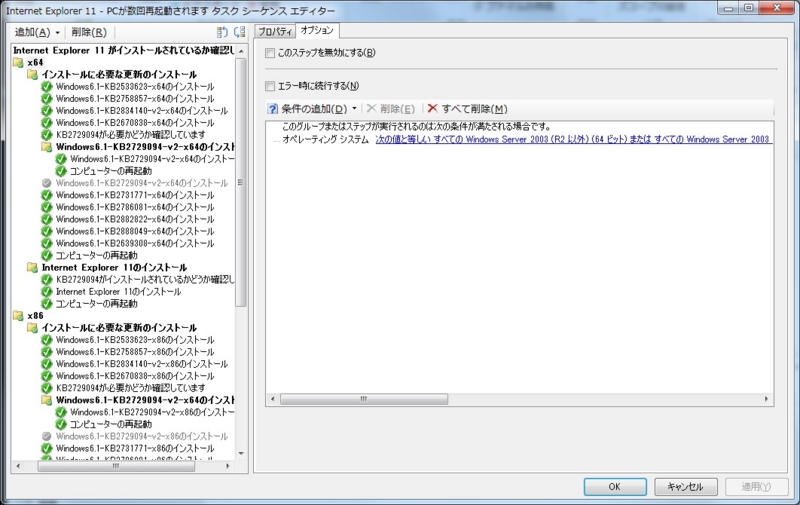
Task: Click the x64 group folder icon
Action: coord(18,62)
